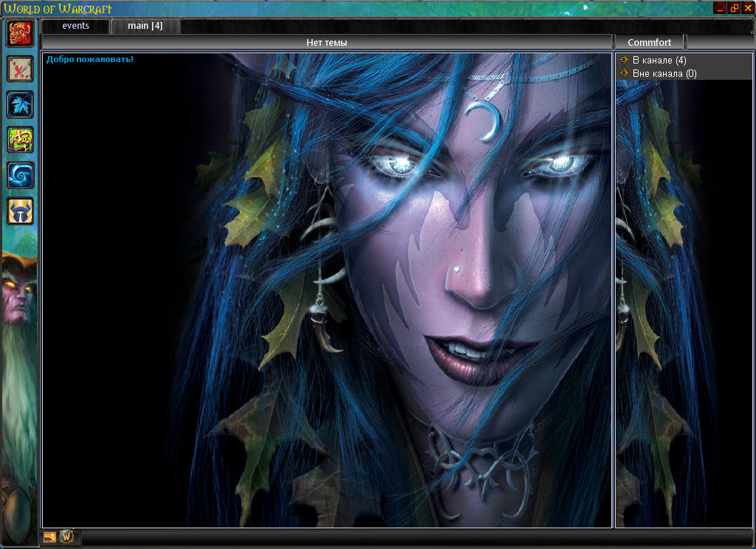Image resolution: width=756 pixels, height=549 pixels.
Task: Click the golden horned helmet sidebar icon
Action: tap(20, 211)
